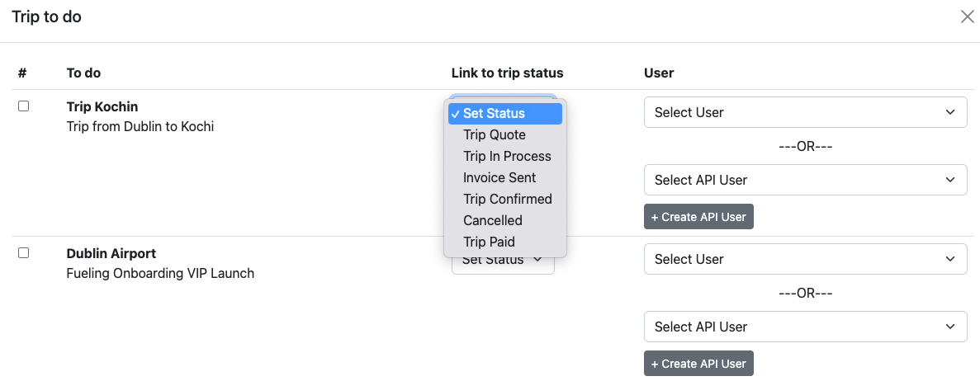Image resolution: width=980 pixels, height=381 pixels.
Task: Click the Dublin Airport to-do title
Action: [x=111, y=253]
